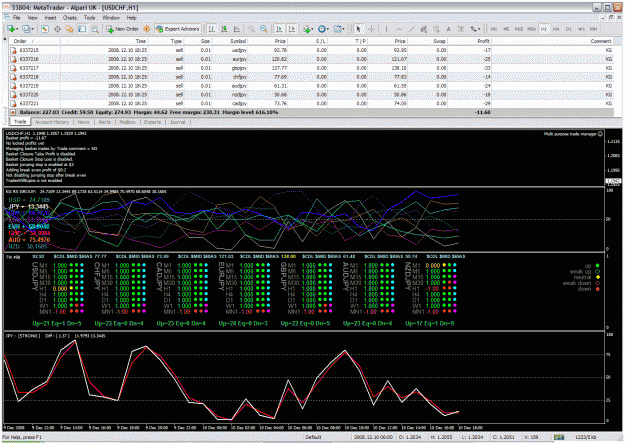
Task: Switch to the Journal tab
Action: (x=177, y=122)
